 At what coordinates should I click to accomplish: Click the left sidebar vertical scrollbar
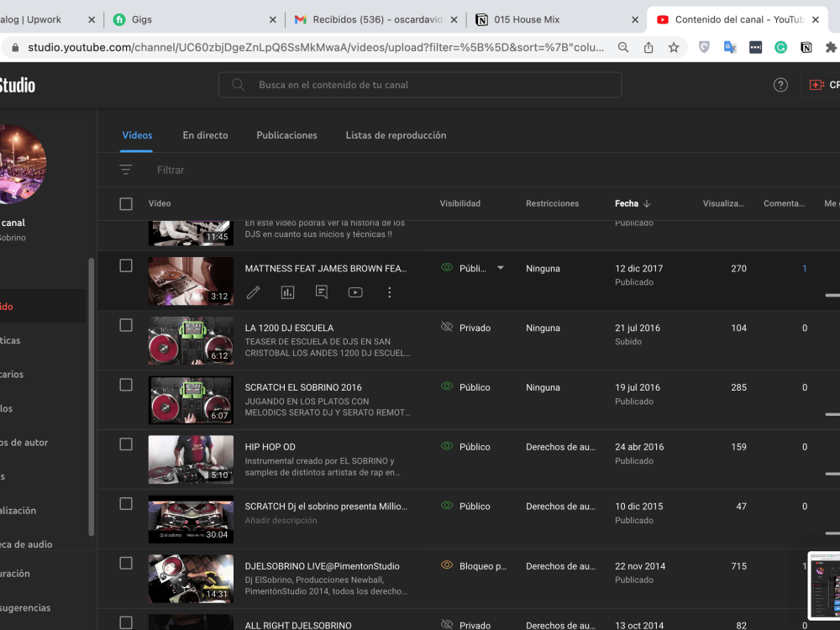[x=91, y=396]
